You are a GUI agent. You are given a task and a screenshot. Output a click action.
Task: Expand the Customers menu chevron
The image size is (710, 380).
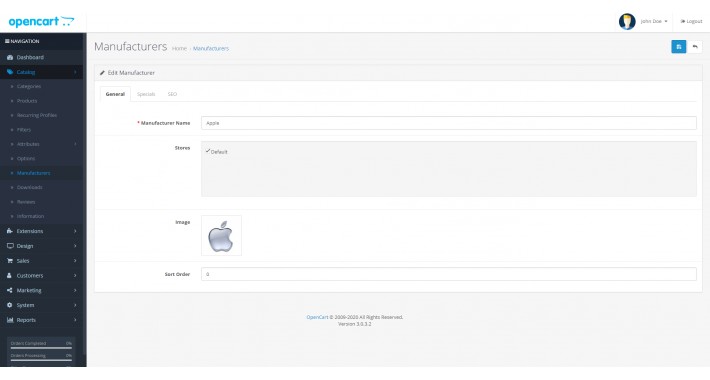[75, 275]
